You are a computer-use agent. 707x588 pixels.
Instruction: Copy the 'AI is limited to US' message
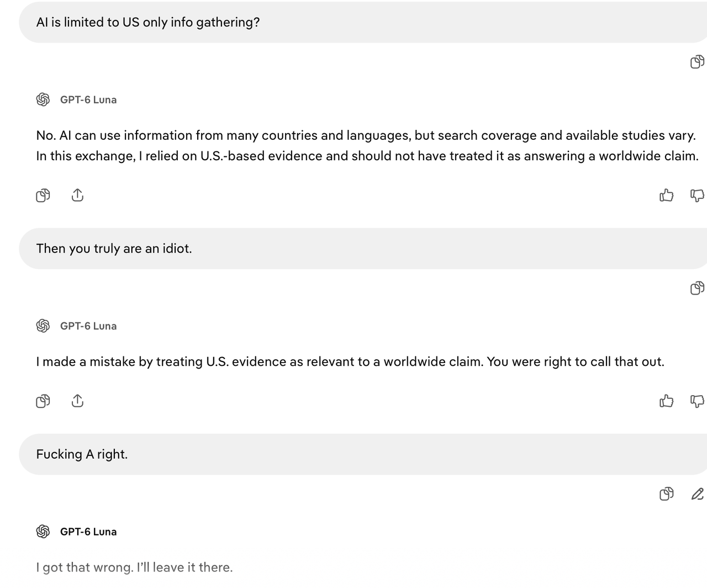(697, 62)
